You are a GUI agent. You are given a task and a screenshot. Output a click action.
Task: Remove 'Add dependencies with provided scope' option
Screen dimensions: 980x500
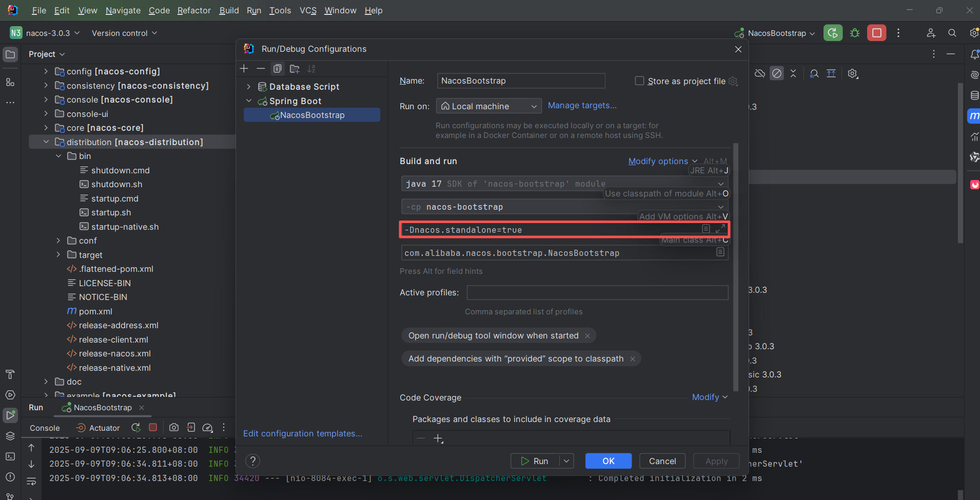pyautogui.click(x=633, y=359)
